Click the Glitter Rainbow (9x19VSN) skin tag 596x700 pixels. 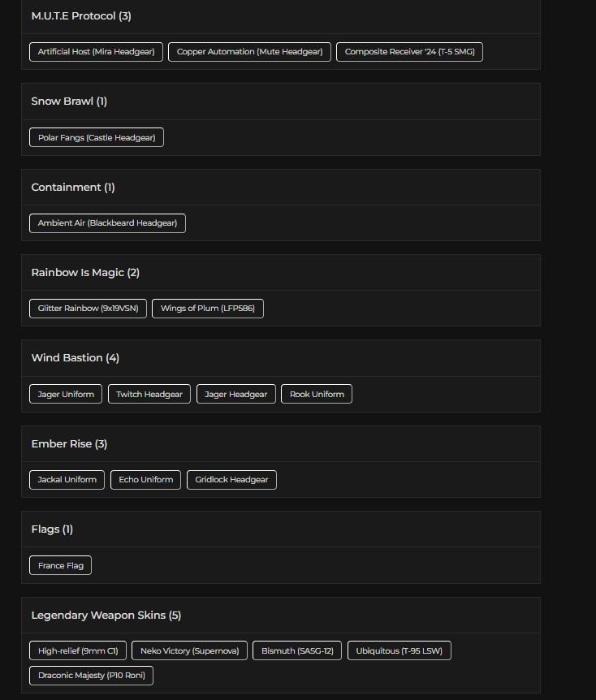(88, 309)
